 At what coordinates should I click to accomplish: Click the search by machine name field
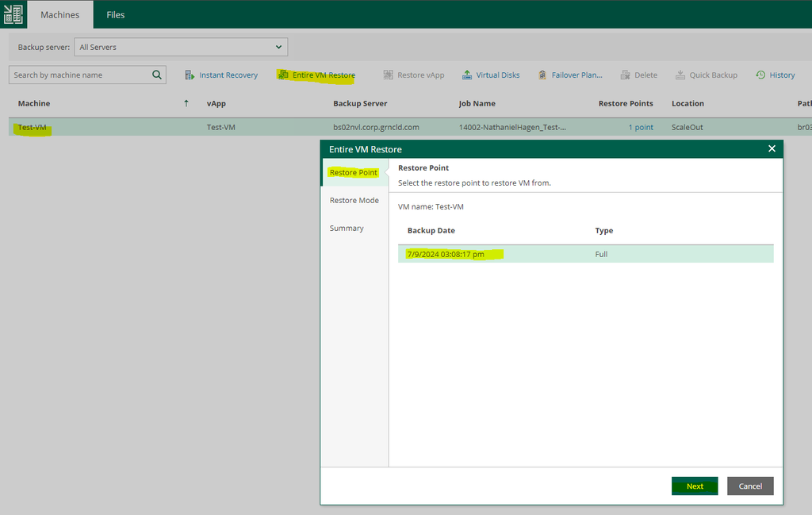[x=79, y=75]
